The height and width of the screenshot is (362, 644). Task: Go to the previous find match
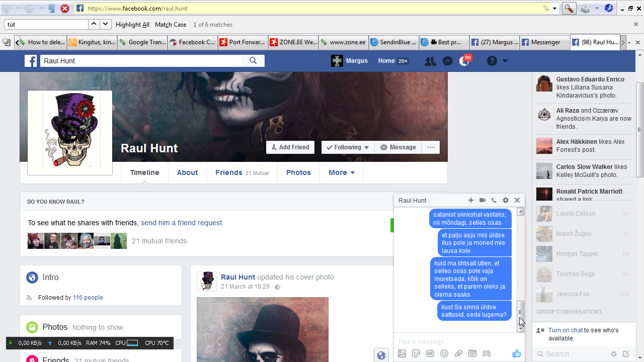click(x=94, y=24)
